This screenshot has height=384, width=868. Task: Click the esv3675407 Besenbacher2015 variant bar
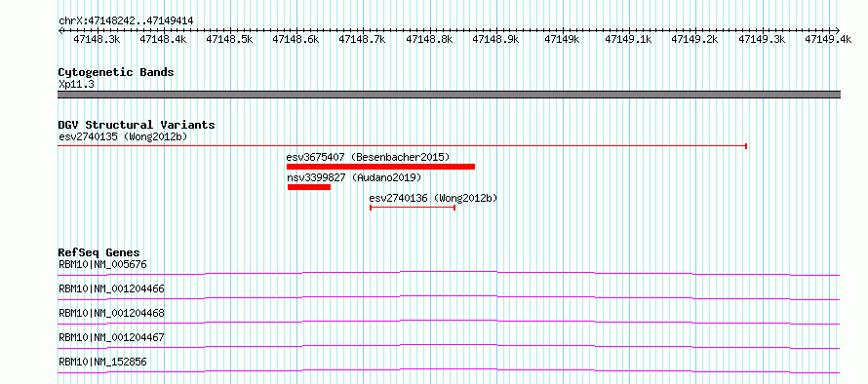click(x=381, y=167)
